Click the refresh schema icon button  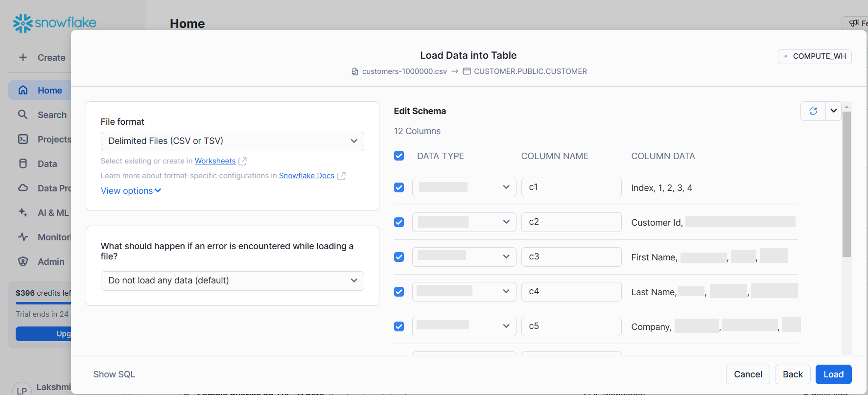click(x=813, y=111)
